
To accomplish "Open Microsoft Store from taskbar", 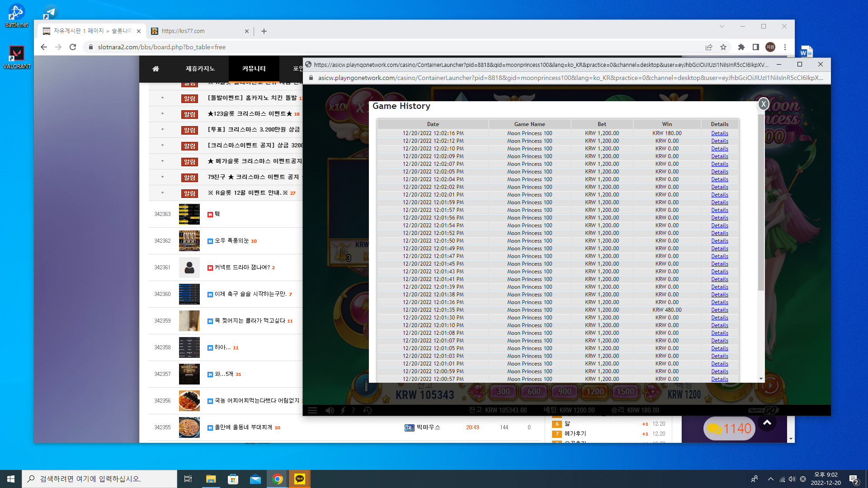I will point(233,479).
